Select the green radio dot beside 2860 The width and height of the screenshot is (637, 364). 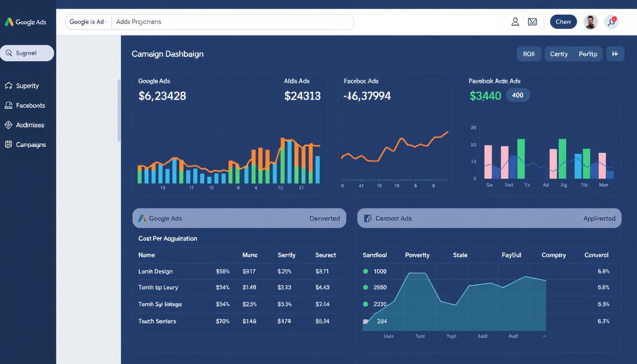[365, 287]
